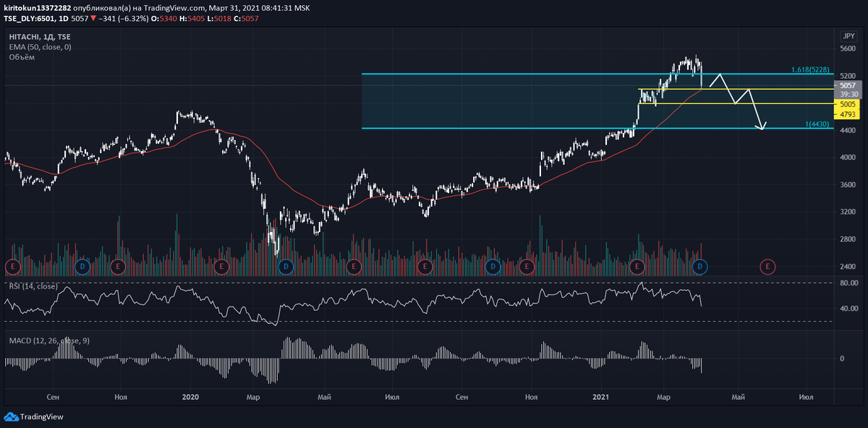Select the EMA (50, close, 0) indicator legend
Screen dimensions: 868x428
point(40,47)
